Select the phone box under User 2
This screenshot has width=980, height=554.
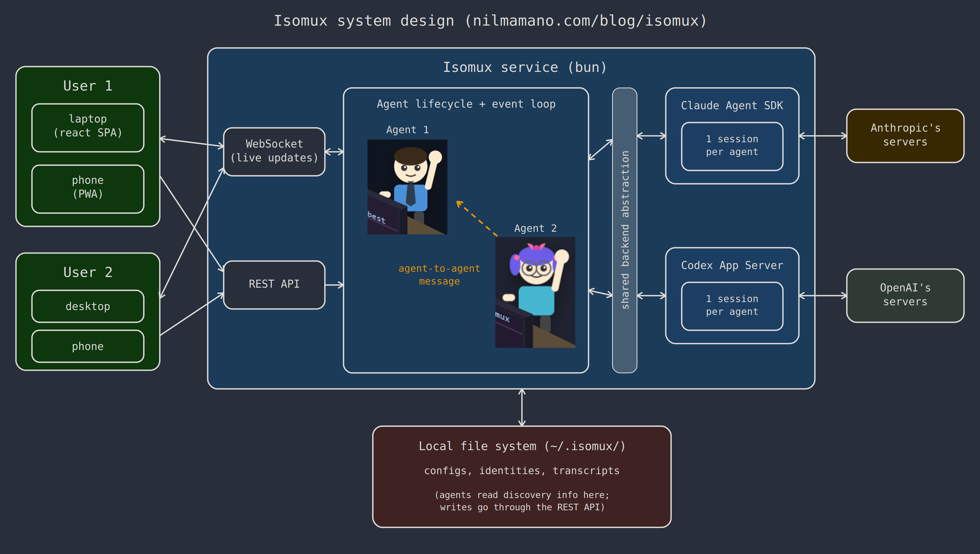point(88,346)
